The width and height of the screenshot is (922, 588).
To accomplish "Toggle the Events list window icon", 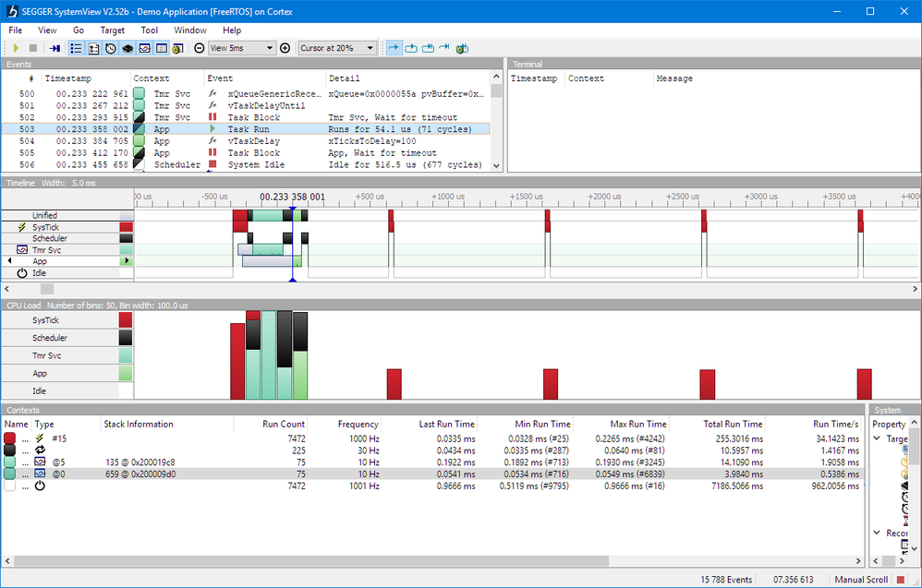I will pos(76,48).
